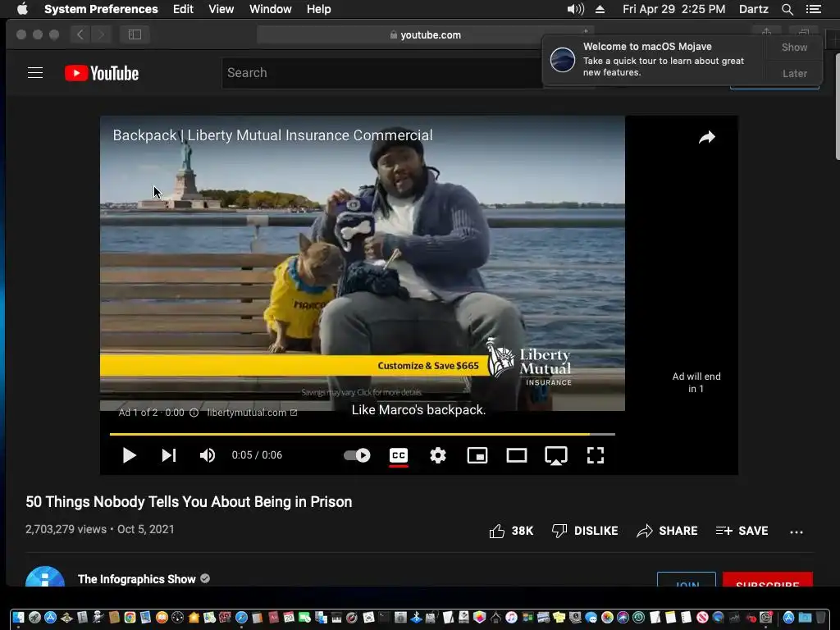This screenshot has width=840, height=630.
Task: Toggle closed captions with CC button
Action: click(x=399, y=455)
